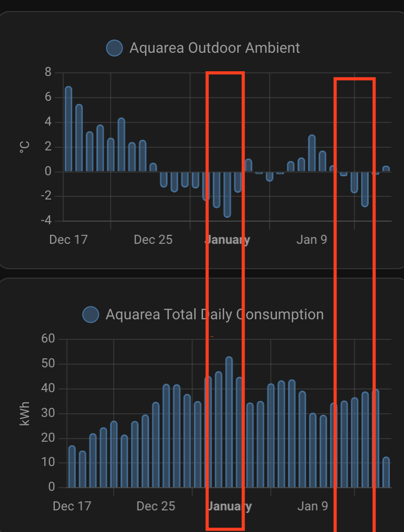The image size is (404, 532).
Task: Click "Dec 25" label under Daily Consumption chart
Action: [x=156, y=507]
